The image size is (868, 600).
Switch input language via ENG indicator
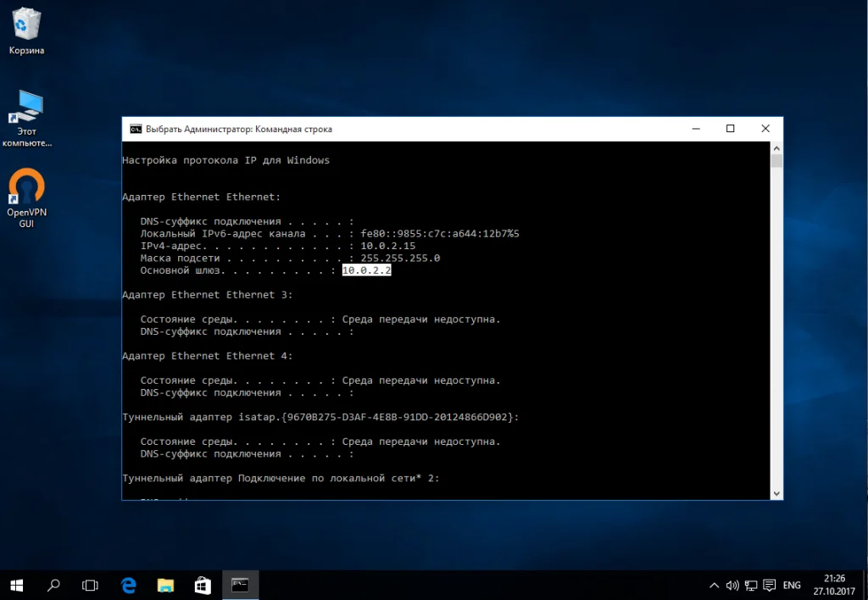pyautogui.click(x=792, y=586)
